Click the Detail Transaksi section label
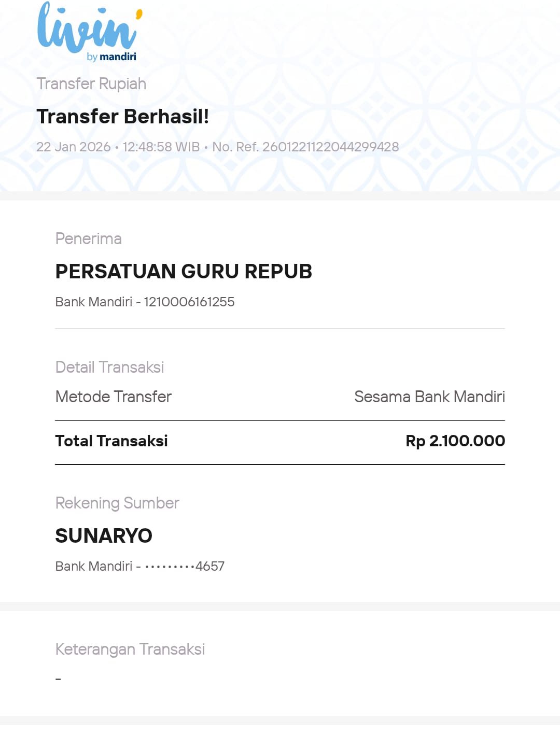The image size is (560, 748). [x=109, y=367]
